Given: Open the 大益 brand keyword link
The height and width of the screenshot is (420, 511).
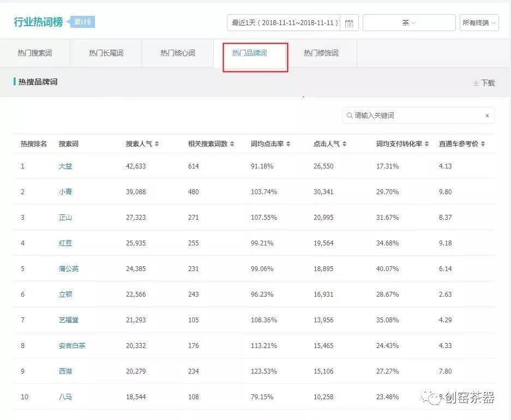Looking at the screenshot, I should tap(65, 166).
